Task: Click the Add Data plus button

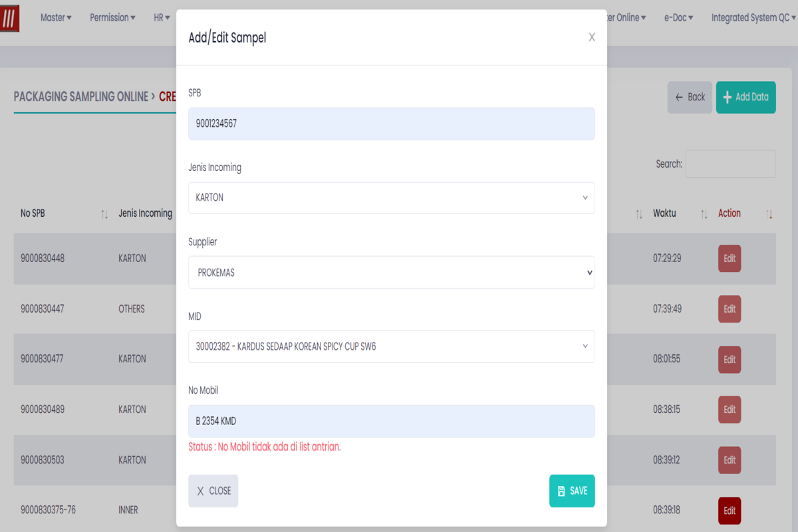Action: (x=745, y=97)
